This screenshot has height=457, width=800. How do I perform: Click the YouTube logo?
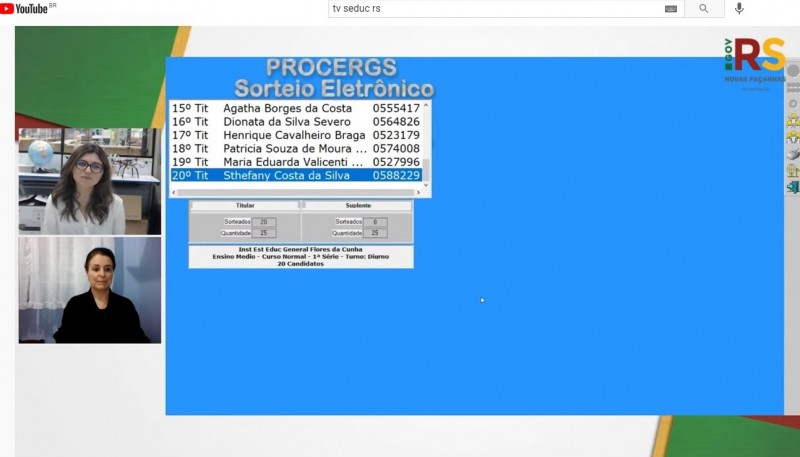[24, 8]
